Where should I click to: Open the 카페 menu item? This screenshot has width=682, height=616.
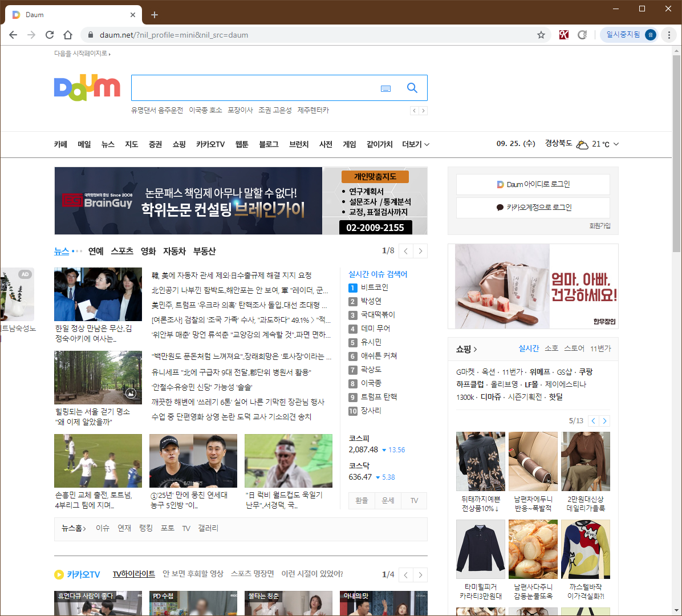point(60,144)
